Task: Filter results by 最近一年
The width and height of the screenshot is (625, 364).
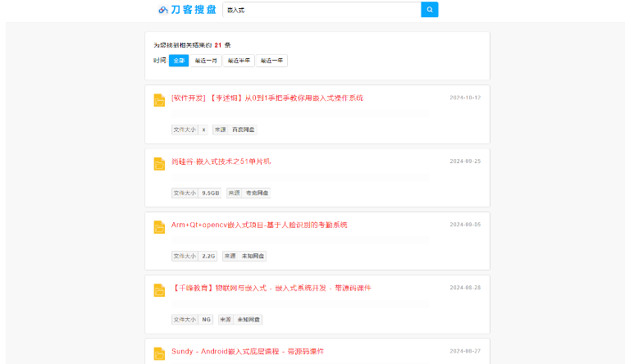Action: 271,61
